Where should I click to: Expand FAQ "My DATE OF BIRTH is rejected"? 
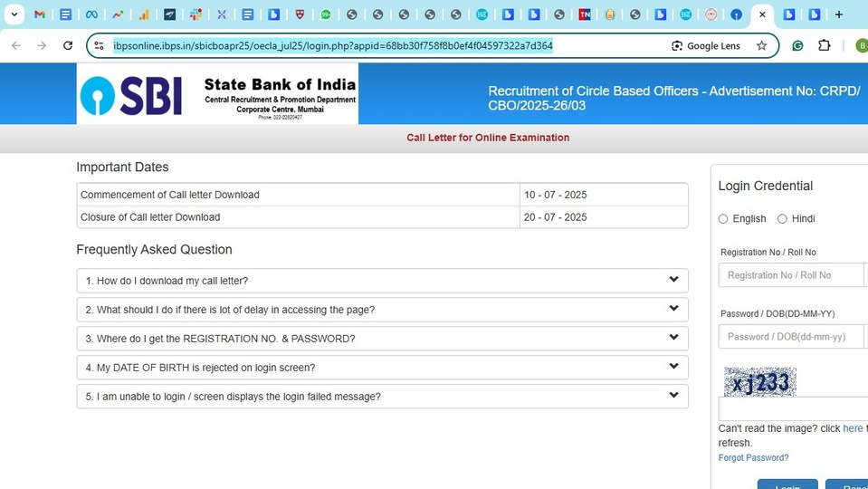click(383, 367)
